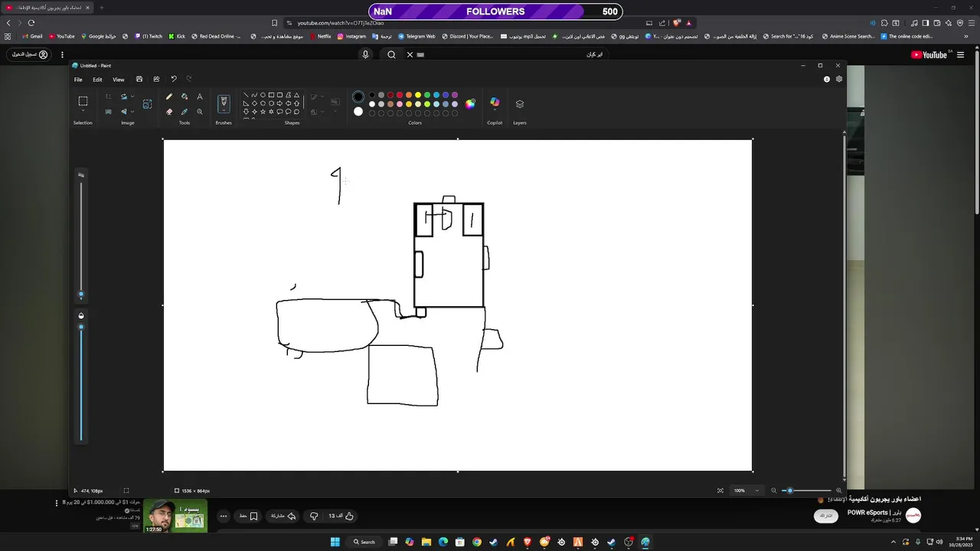The height and width of the screenshot is (551, 980).
Task: Clear the YouTube search box
Action: coord(410,54)
